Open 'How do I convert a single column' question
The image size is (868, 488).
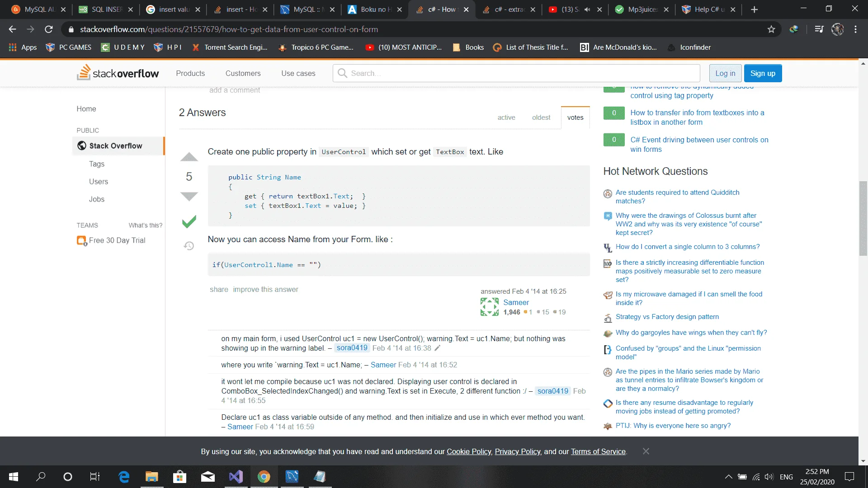(688, 247)
